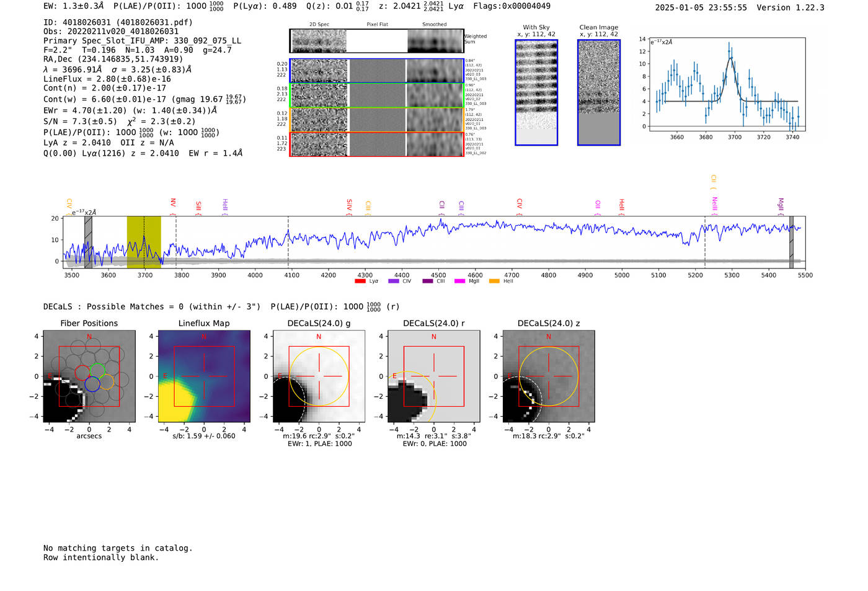868x591 pixels.
Task: Select the Weighted Sum 2D spectrum row
Action: [x=377, y=41]
